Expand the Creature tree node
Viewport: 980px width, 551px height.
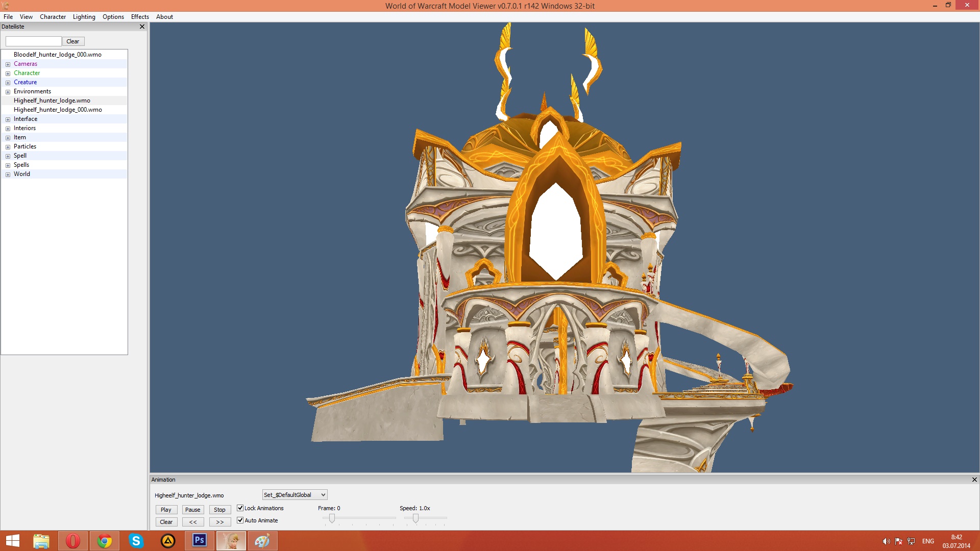tap(8, 83)
